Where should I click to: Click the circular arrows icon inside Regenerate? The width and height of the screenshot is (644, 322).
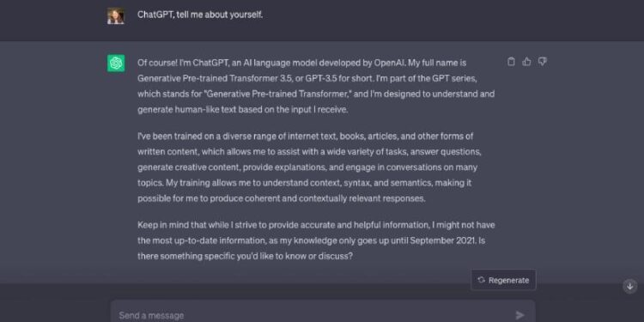(x=482, y=280)
